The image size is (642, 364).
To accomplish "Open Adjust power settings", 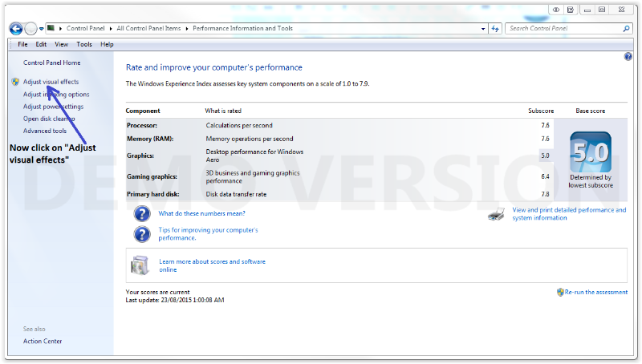I will click(53, 107).
